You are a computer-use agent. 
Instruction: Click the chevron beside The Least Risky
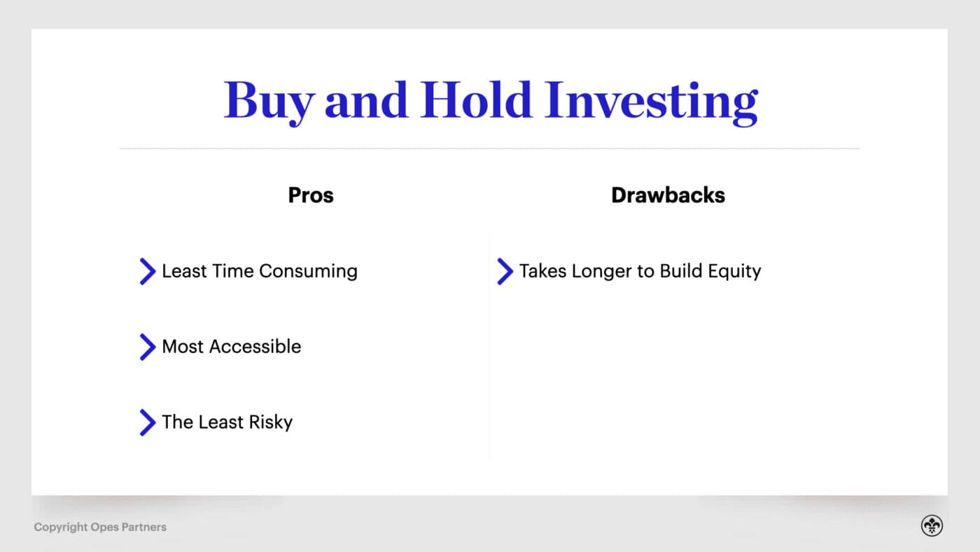(147, 422)
